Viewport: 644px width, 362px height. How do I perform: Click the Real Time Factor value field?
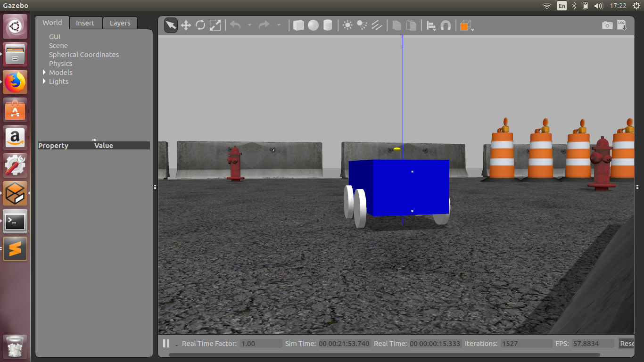260,343
